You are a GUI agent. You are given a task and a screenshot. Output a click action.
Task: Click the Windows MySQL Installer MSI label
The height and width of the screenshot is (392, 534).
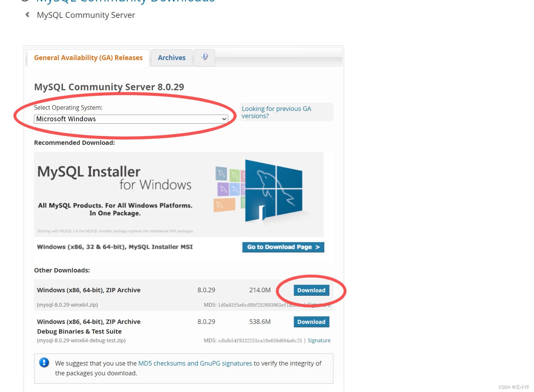(x=115, y=247)
